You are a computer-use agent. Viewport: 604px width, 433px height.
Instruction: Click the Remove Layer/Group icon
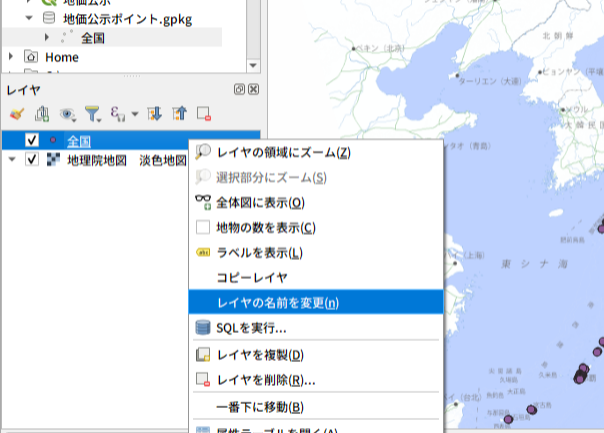[x=204, y=114]
